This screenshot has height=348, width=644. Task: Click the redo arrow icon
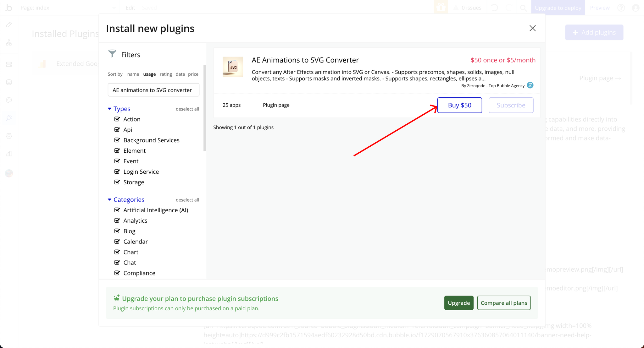(x=509, y=8)
